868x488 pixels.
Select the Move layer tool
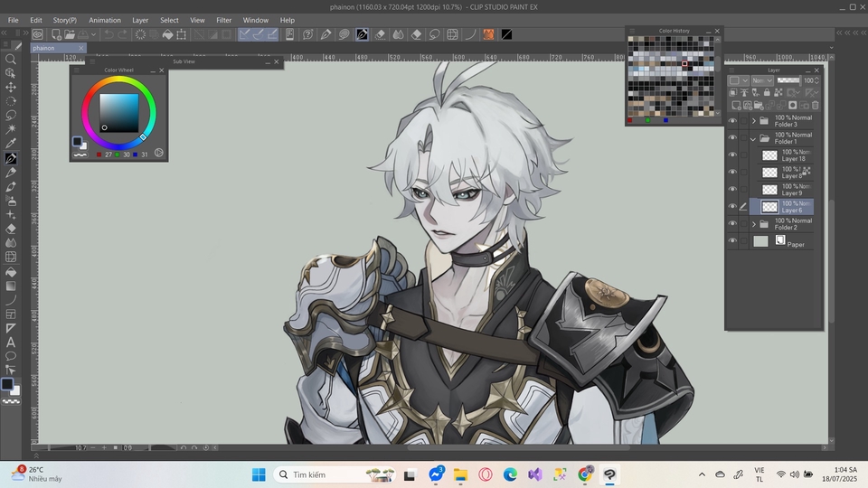10,87
